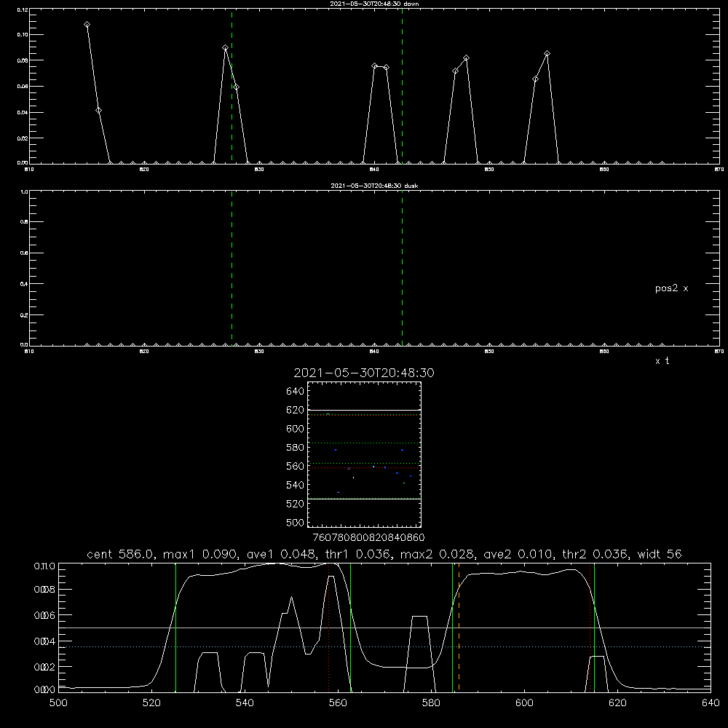Image resolution: width=728 pixels, height=728 pixels.
Task: Click the "widt 56" value in bottom header
Action: point(660,554)
